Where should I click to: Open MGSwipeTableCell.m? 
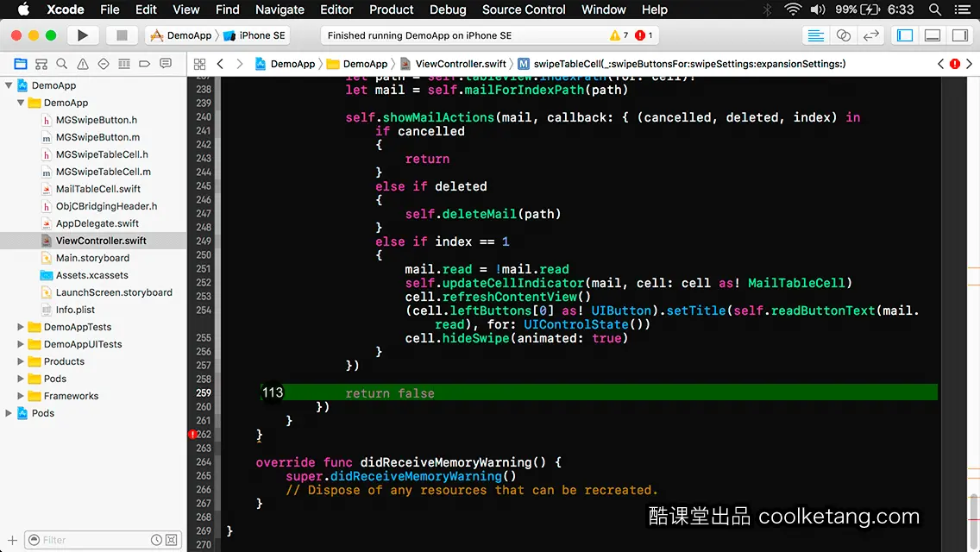(104, 172)
